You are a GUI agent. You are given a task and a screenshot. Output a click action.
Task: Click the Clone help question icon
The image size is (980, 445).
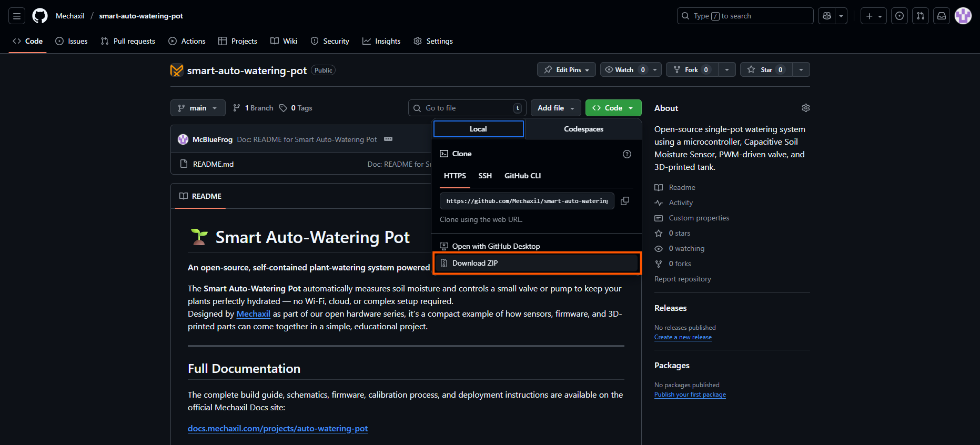[627, 154]
